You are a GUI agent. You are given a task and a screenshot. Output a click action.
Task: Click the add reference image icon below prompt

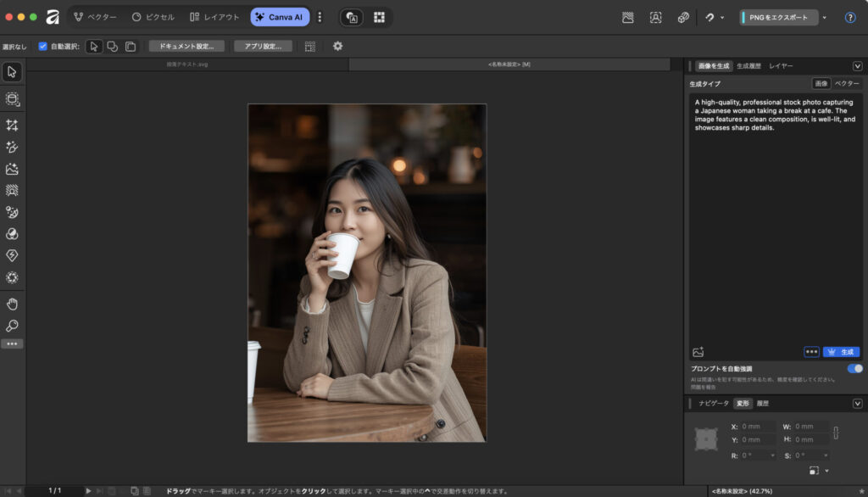pyautogui.click(x=698, y=352)
